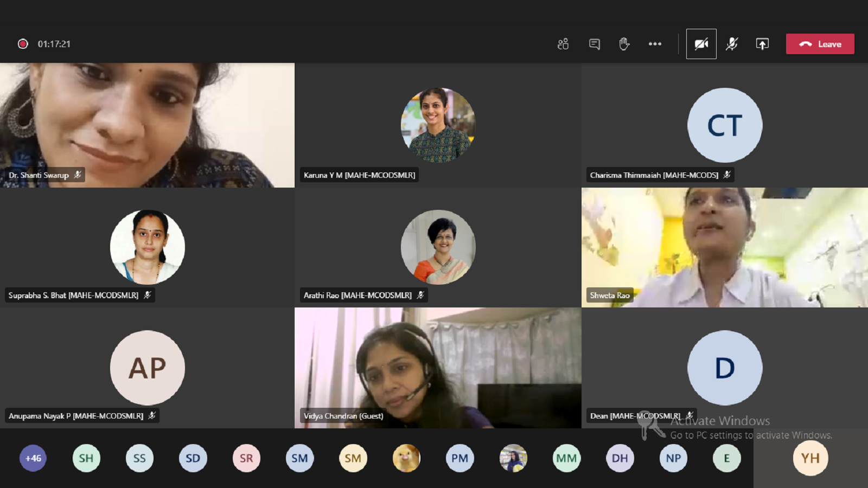Screen dimensions: 868x488
Task: Open the meeting chat panel
Action: (595, 44)
